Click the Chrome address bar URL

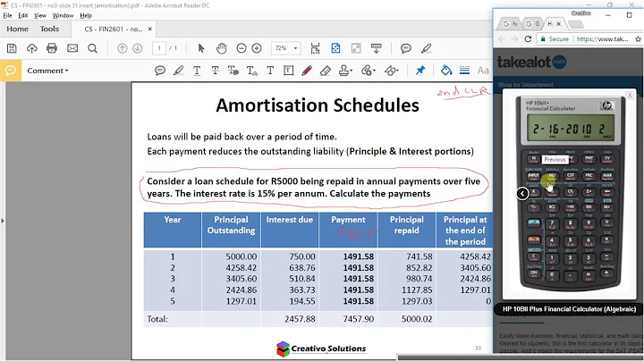click(602, 39)
